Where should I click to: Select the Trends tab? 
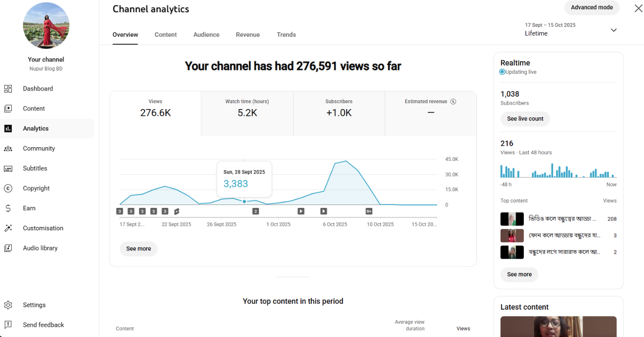click(286, 35)
